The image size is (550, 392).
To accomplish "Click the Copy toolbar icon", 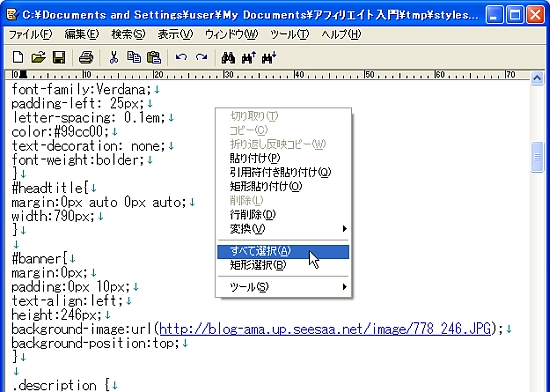I will 134,57.
